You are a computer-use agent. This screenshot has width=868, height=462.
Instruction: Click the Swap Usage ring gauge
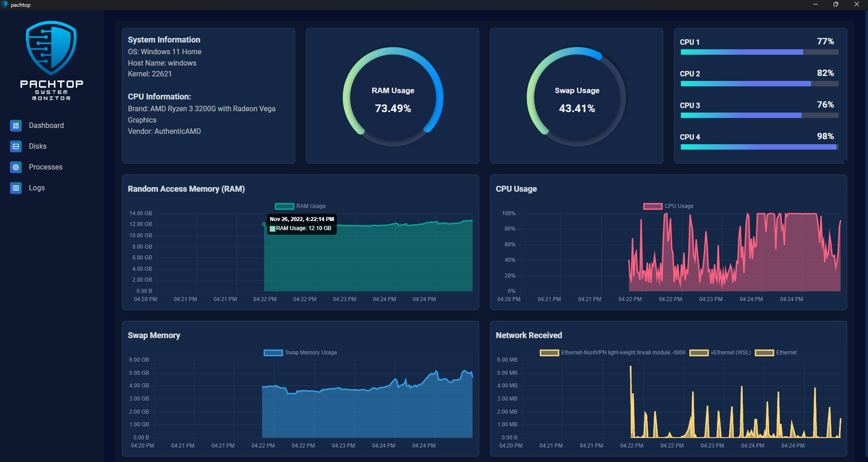577,97
